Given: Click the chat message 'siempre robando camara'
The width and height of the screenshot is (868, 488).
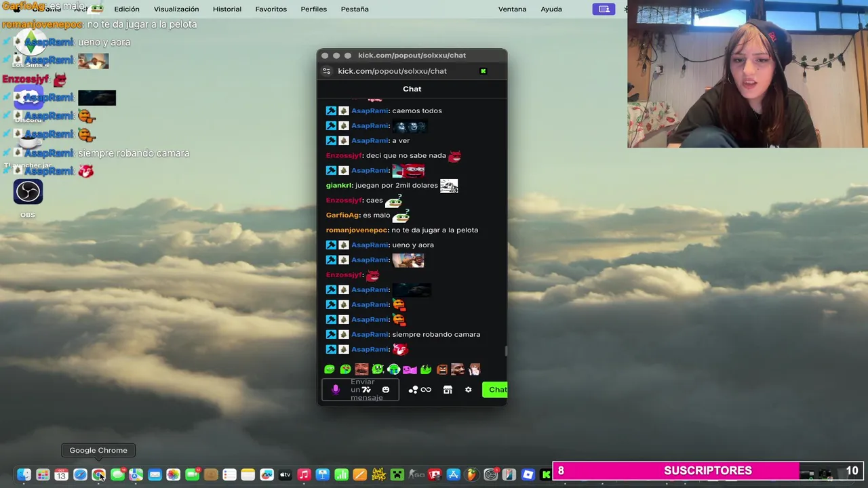Looking at the screenshot, I should pos(436,334).
